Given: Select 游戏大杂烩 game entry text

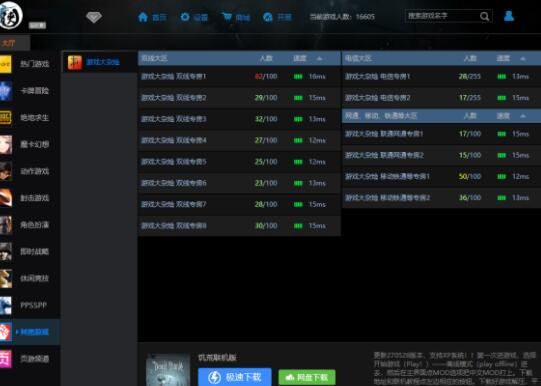Looking at the screenshot, I should click(x=103, y=62).
